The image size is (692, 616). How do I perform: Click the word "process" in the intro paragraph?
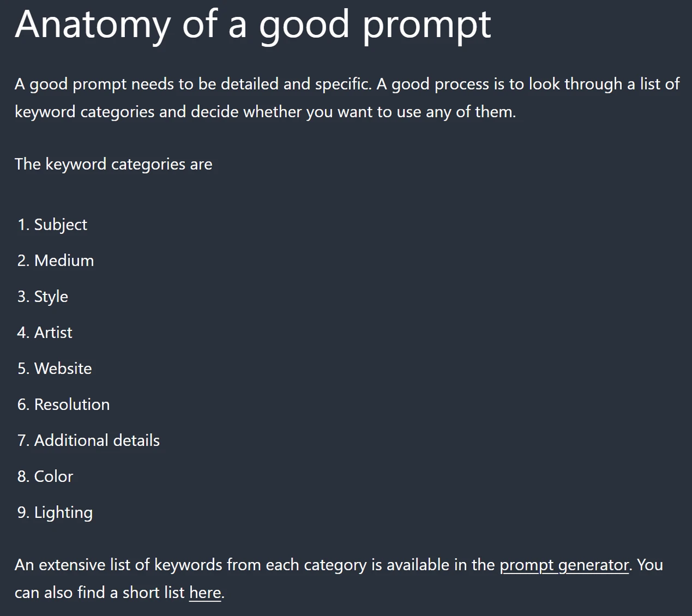click(x=462, y=84)
